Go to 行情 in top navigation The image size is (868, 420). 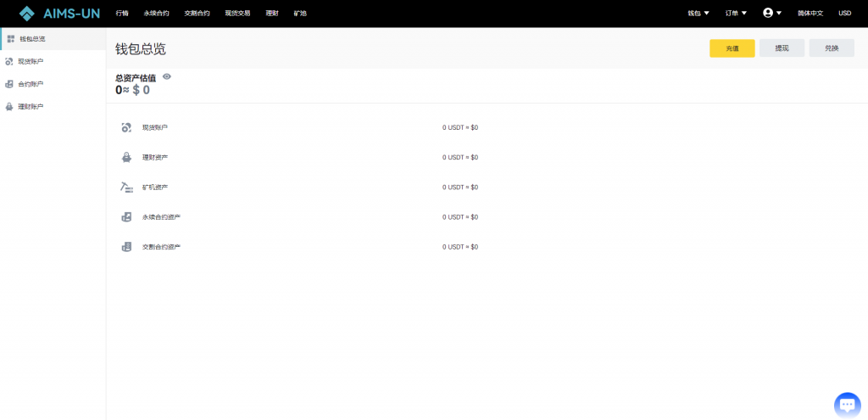click(x=122, y=14)
